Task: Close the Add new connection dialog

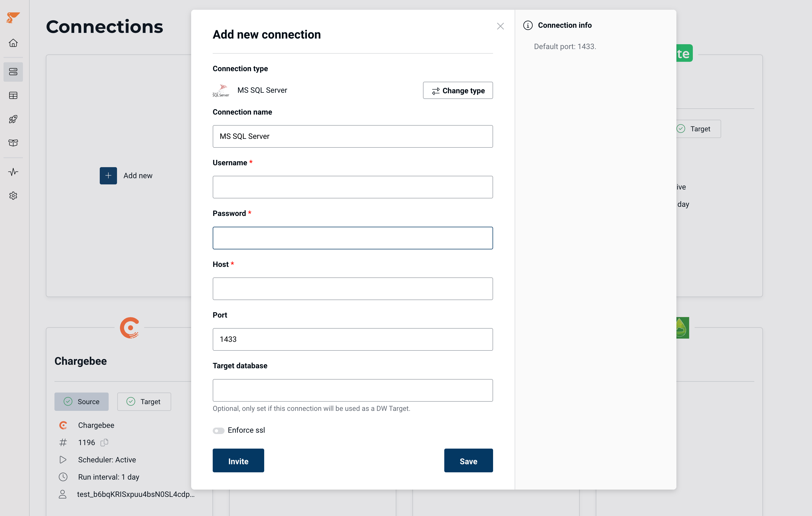Action: point(500,26)
